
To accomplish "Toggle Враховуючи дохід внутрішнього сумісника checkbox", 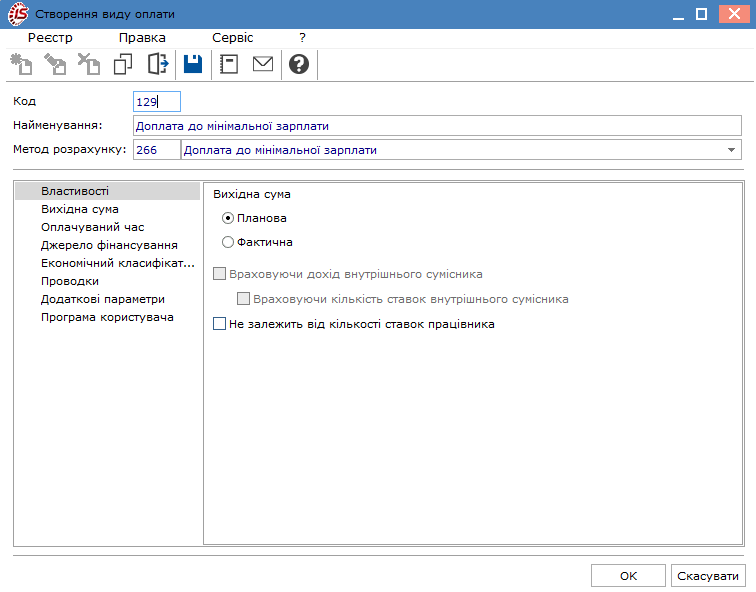I will coord(219,274).
